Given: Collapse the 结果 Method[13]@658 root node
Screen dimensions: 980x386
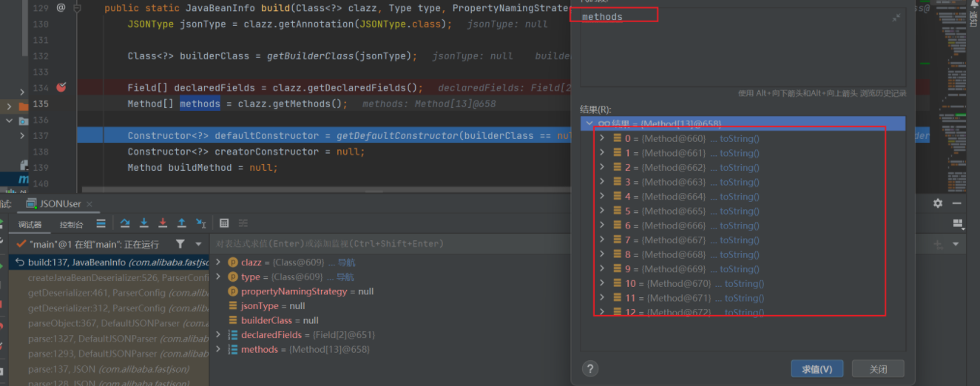Looking at the screenshot, I should coord(589,123).
